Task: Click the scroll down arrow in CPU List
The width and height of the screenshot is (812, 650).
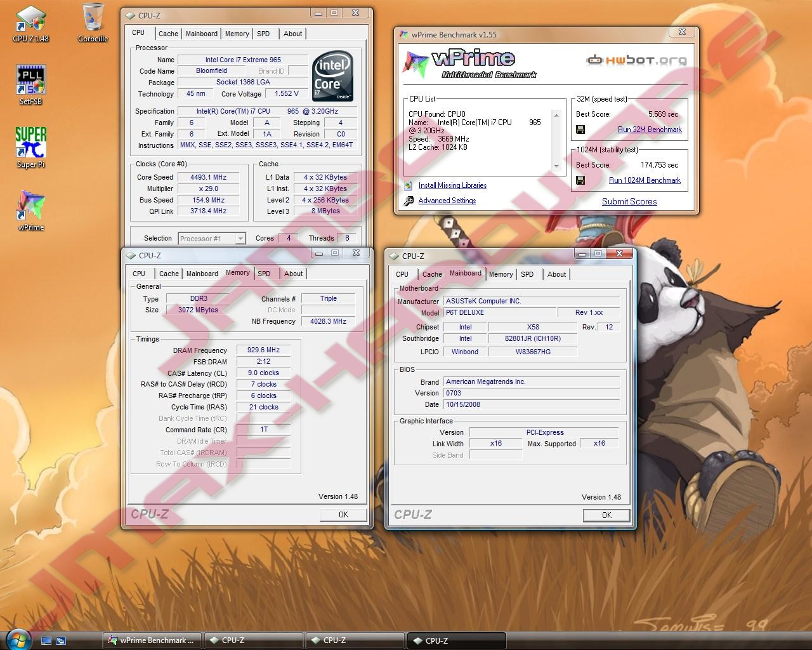Action: [556, 166]
